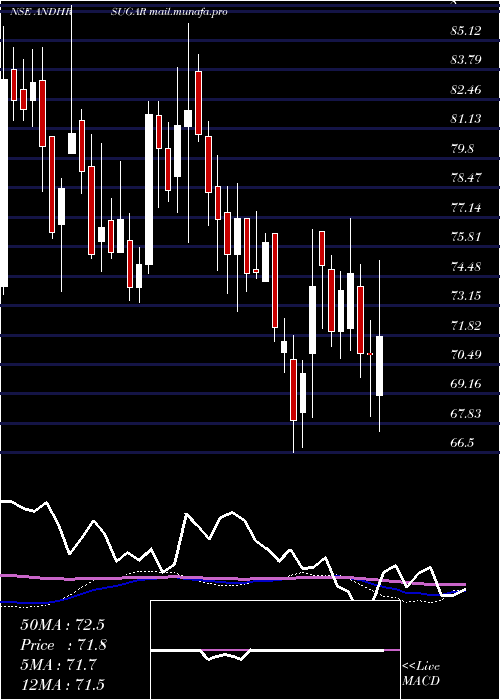The height and width of the screenshot is (700, 500).
Task: Click the 75.81 price axis label
Action: coord(467,237)
